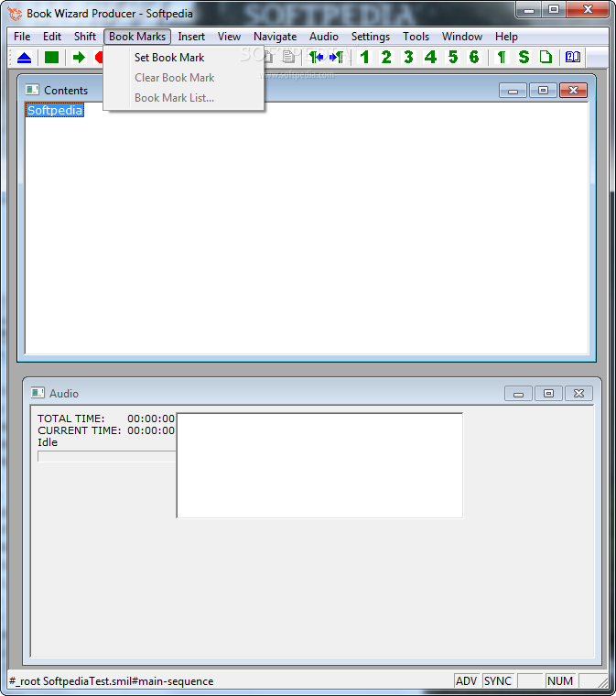Click the green S sentence icon

[524, 58]
